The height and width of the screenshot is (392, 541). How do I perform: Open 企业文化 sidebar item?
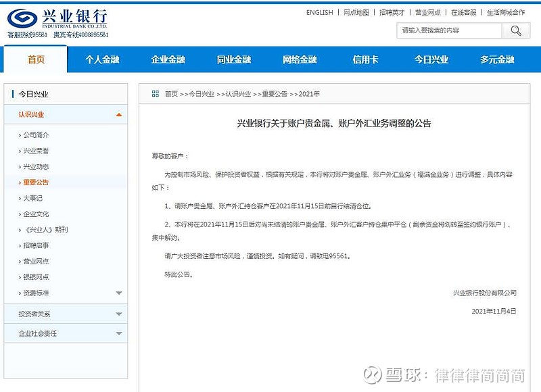point(36,214)
